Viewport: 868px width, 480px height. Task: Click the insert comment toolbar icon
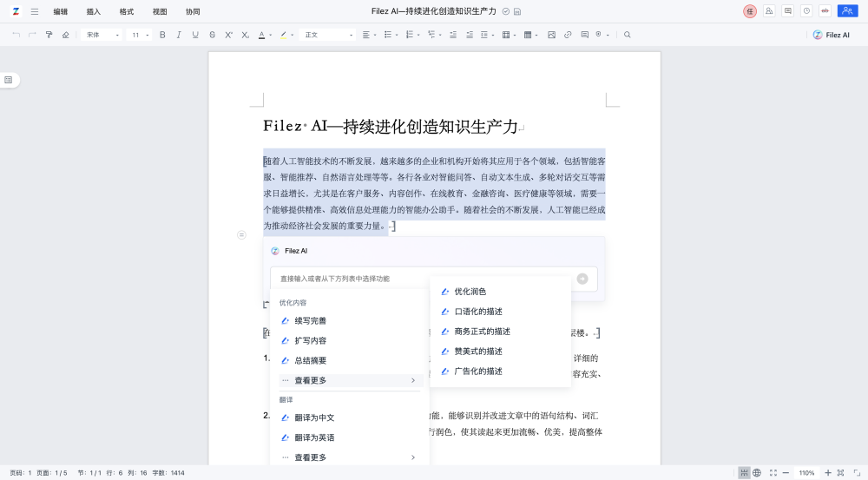click(x=584, y=35)
